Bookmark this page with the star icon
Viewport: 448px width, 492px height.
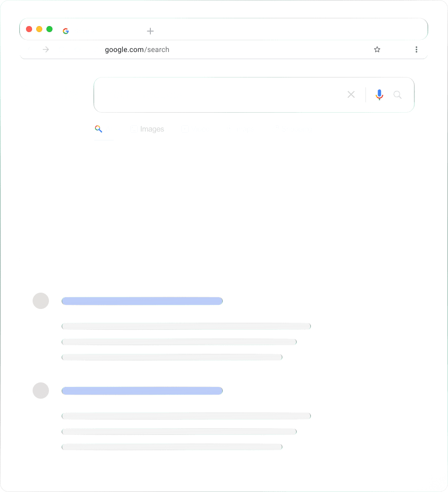coord(377,49)
